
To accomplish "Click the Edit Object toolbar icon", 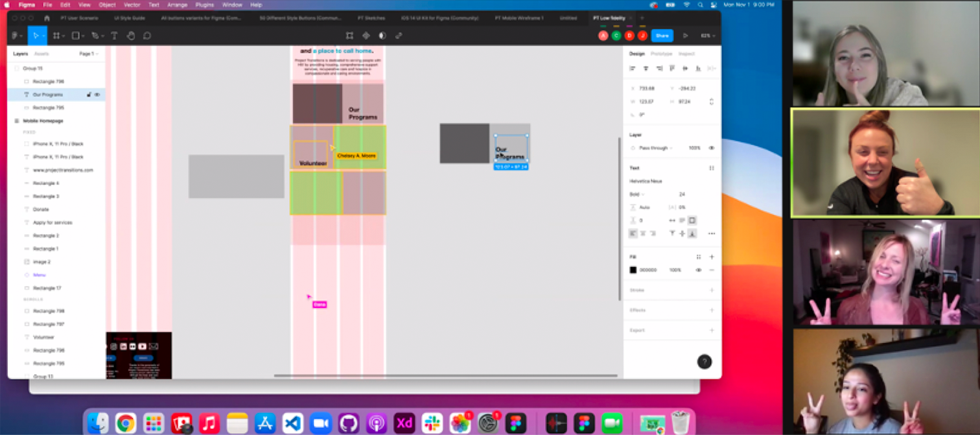I will pos(349,36).
